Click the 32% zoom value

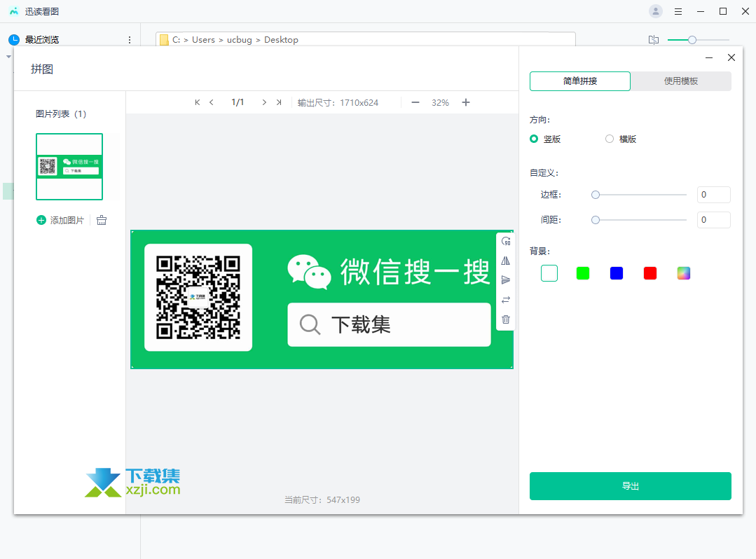pos(440,103)
